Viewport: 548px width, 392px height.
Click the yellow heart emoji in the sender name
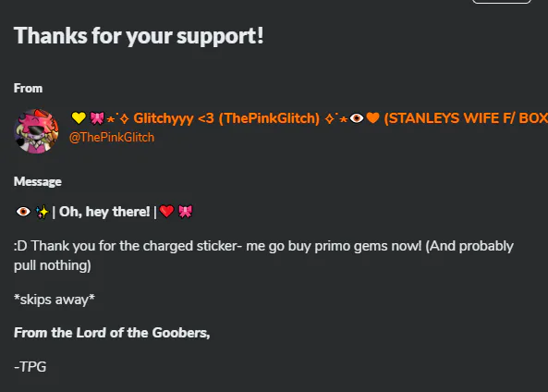pos(79,118)
